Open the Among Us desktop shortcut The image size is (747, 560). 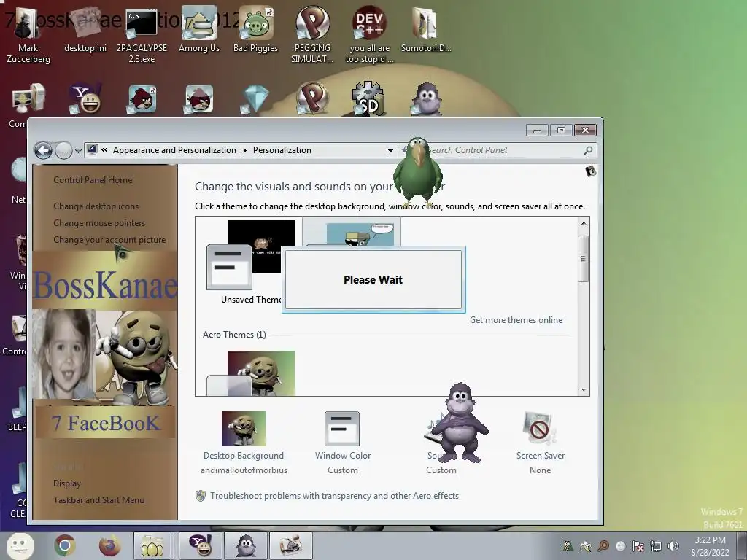point(198,29)
